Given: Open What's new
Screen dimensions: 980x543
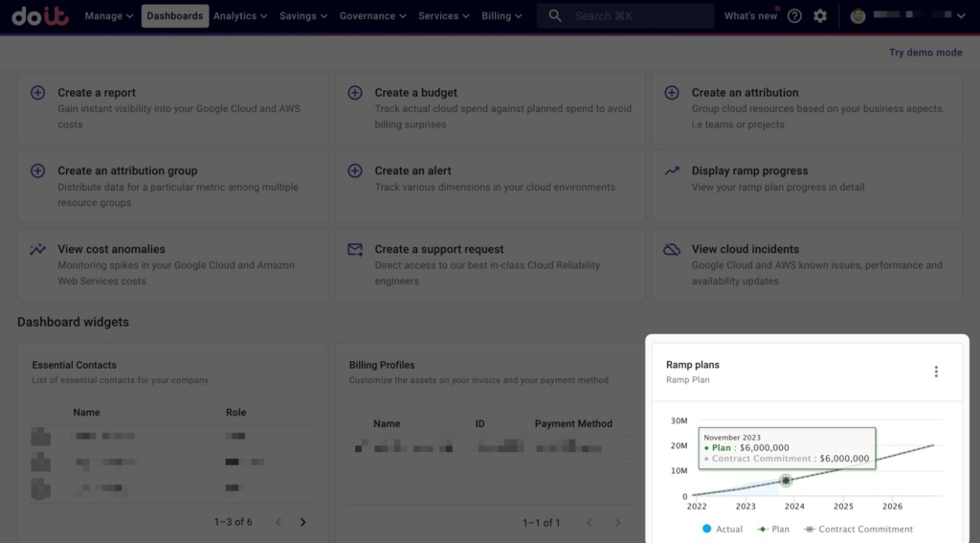Looking at the screenshot, I should (x=750, y=16).
